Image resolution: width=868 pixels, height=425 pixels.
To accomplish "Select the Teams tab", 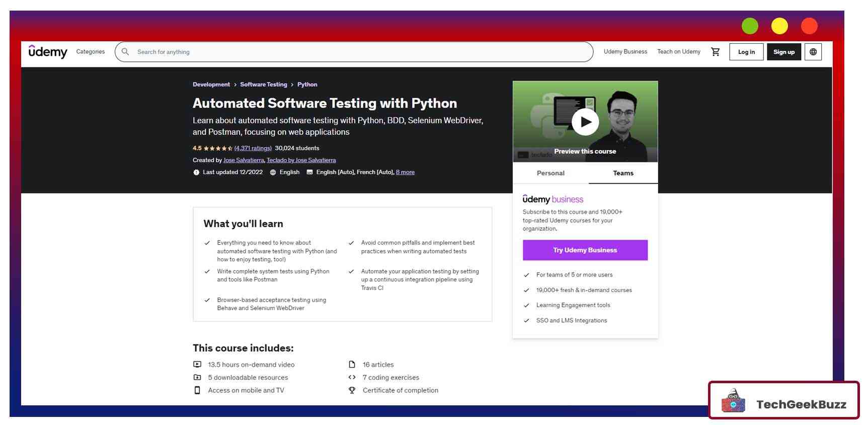I will tap(623, 173).
